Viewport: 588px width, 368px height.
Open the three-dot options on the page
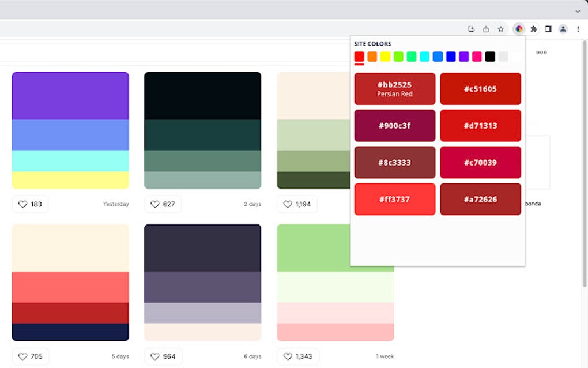point(541,52)
